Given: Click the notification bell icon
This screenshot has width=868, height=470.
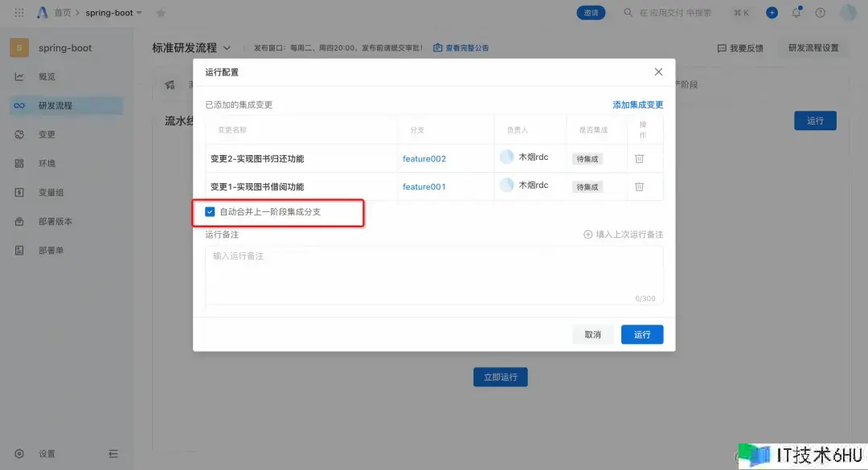Looking at the screenshot, I should 796,13.
